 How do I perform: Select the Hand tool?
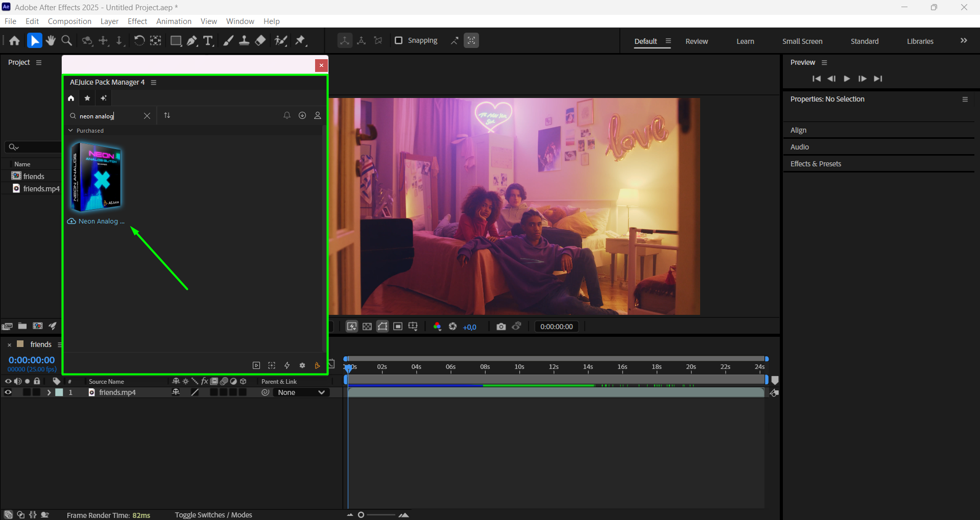tap(51, 41)
